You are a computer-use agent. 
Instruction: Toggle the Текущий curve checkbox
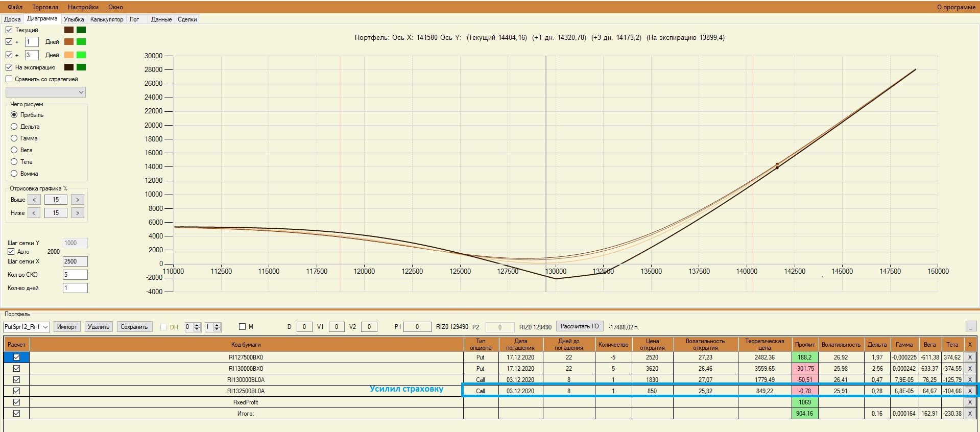(x=9, y=30)
